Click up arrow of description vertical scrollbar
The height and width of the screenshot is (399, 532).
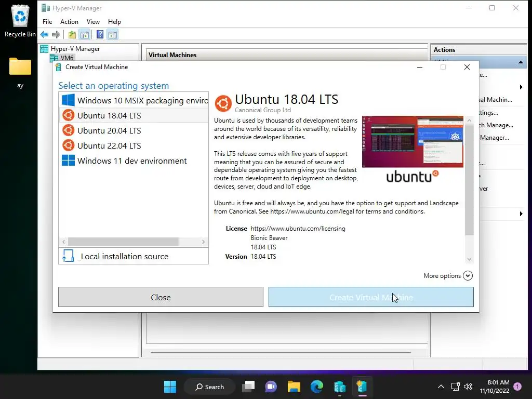tap(469, 120)
